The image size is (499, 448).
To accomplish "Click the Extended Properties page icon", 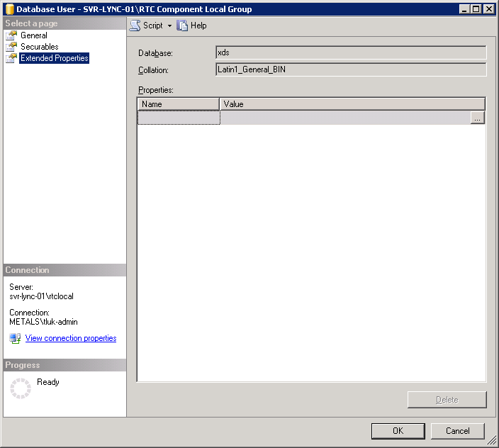I will pos(11,58).
